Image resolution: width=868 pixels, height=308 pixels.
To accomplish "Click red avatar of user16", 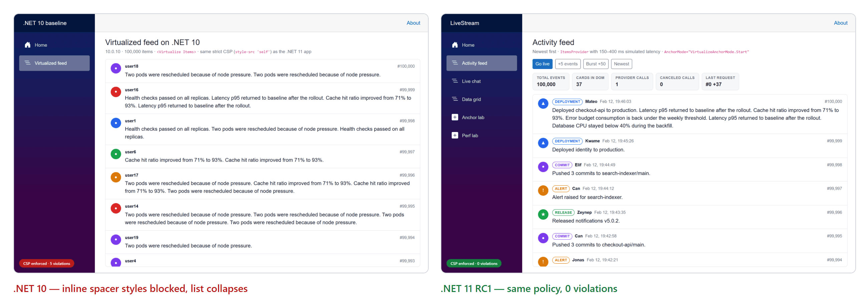I will 116,92.
